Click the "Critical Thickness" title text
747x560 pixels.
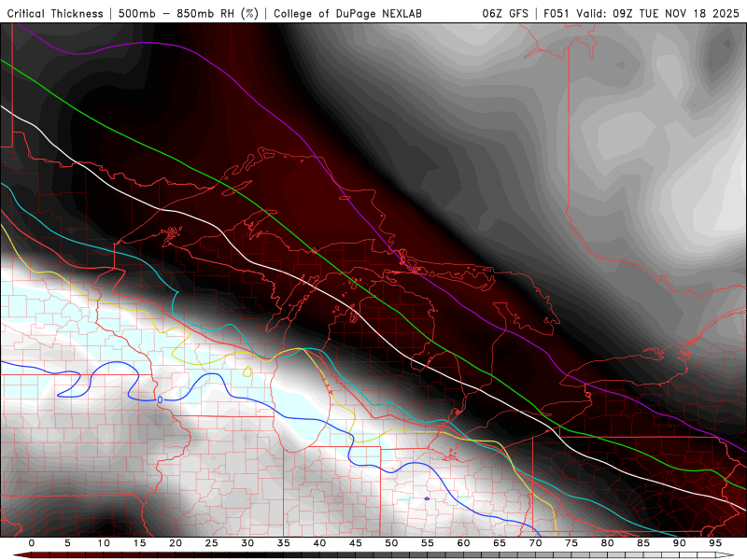(55, 13)
